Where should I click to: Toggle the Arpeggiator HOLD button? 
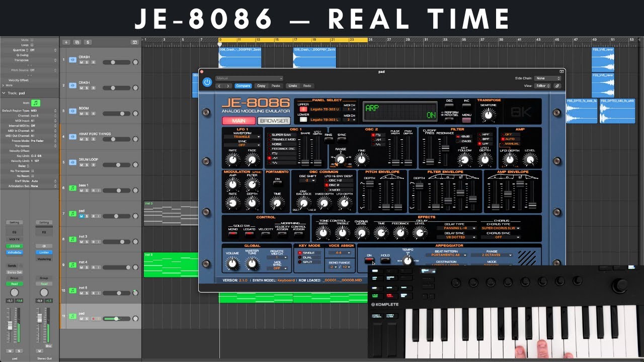[x=385, y=260]
